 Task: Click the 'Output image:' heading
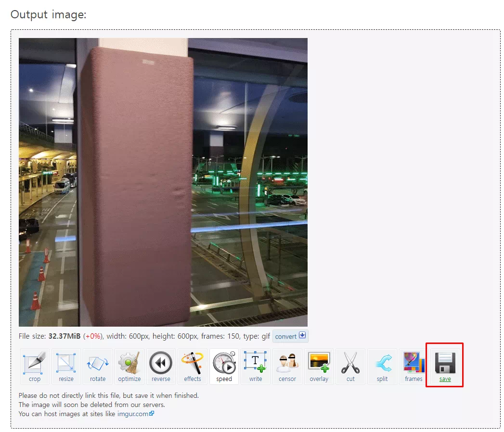click(49, 15)
